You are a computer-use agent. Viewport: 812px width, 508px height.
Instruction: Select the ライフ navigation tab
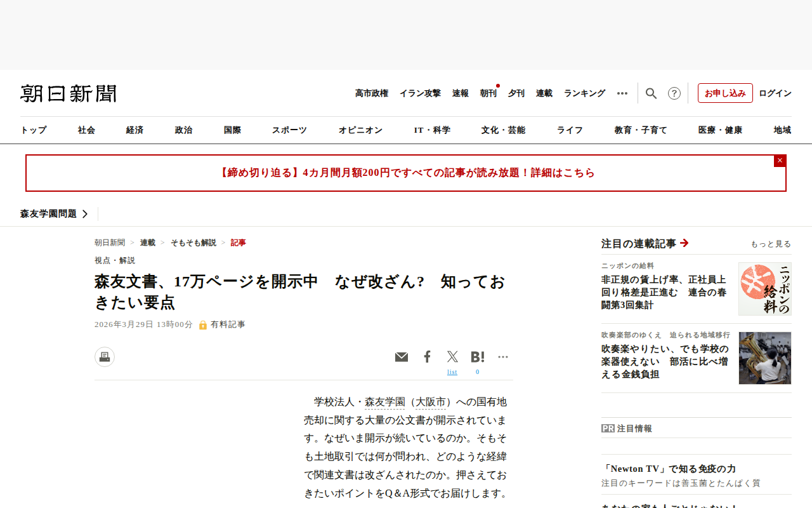pos(570,130)
